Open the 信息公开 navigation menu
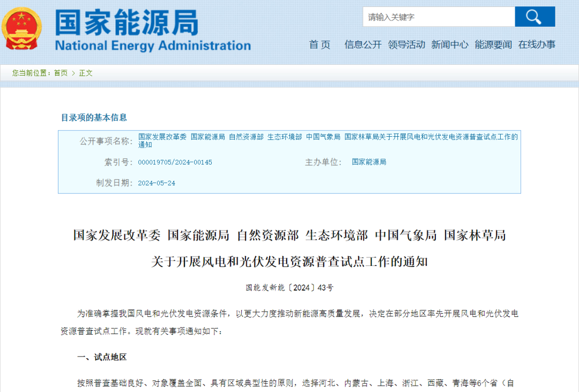 [363, 45]
